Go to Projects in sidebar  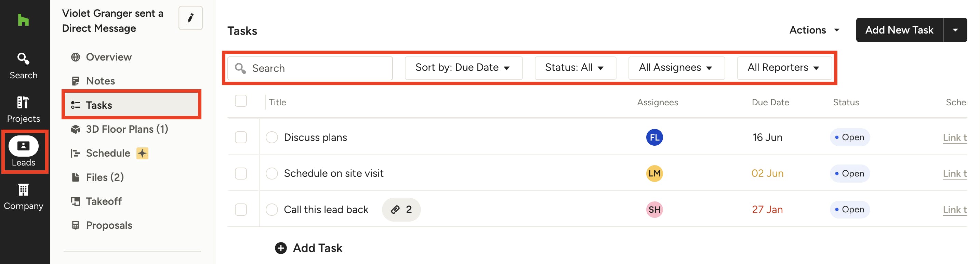pyautogui.click(x=23, y=109)
